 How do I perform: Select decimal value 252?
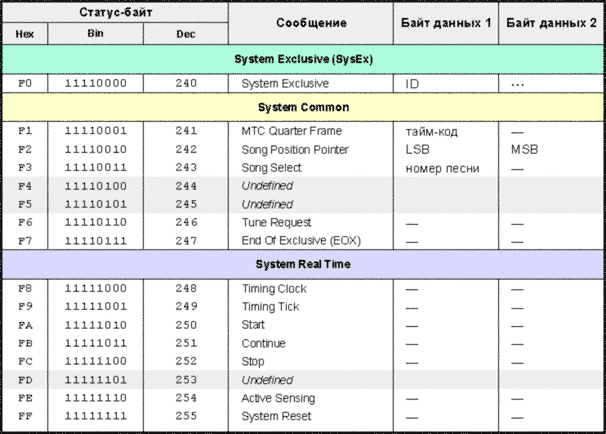pyautogui.click(x=186, y=362)
